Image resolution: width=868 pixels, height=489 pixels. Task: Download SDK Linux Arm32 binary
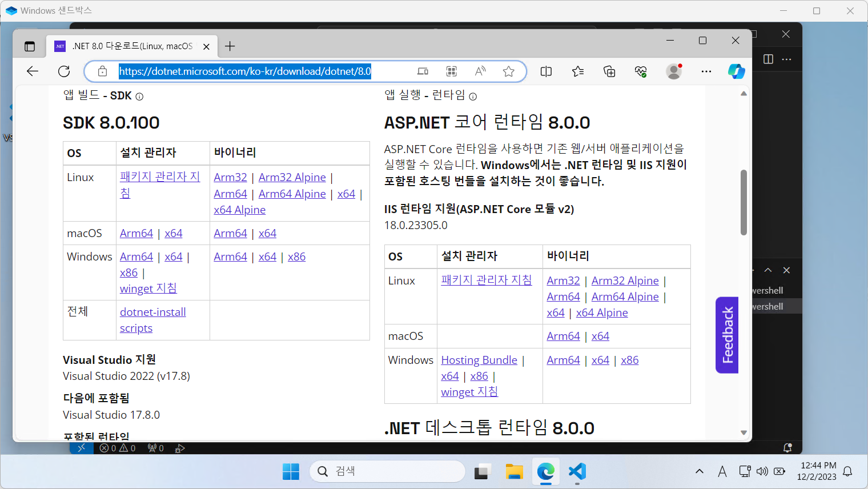[x=230, y=178]
